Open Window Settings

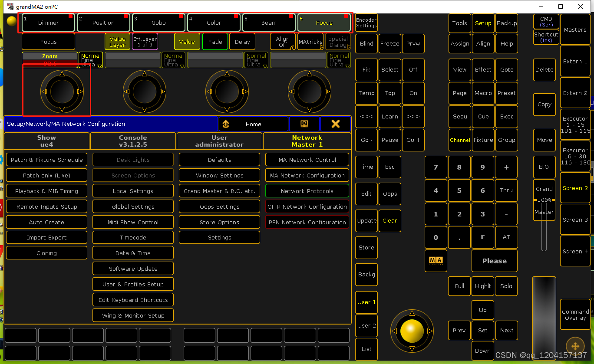pos(219,175)
